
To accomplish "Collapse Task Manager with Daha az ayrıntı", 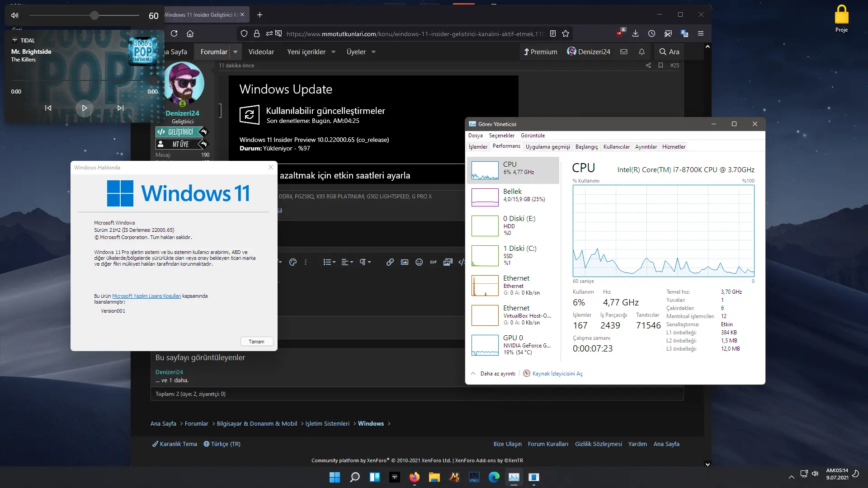I will point(493,374).
